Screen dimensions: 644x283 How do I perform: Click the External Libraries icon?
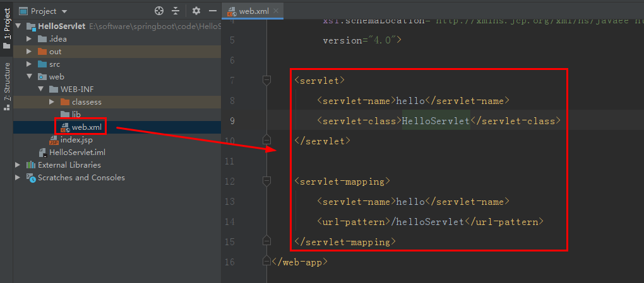click(31, 165)
